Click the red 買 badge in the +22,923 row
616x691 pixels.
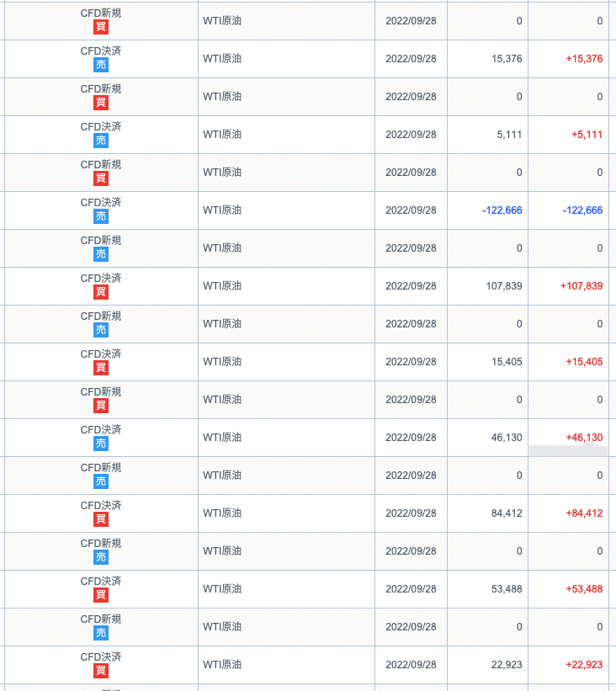[101, 671]
